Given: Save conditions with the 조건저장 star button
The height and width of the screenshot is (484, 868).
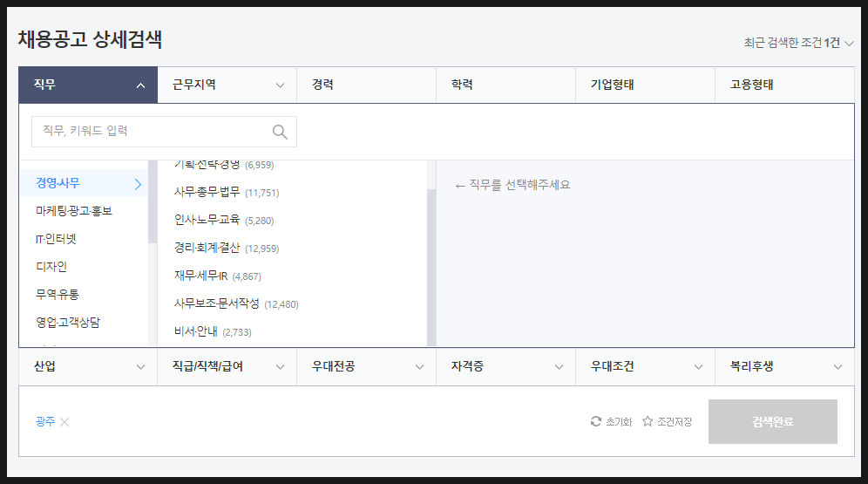Looking at the screenshot, I should click(667, 421).
